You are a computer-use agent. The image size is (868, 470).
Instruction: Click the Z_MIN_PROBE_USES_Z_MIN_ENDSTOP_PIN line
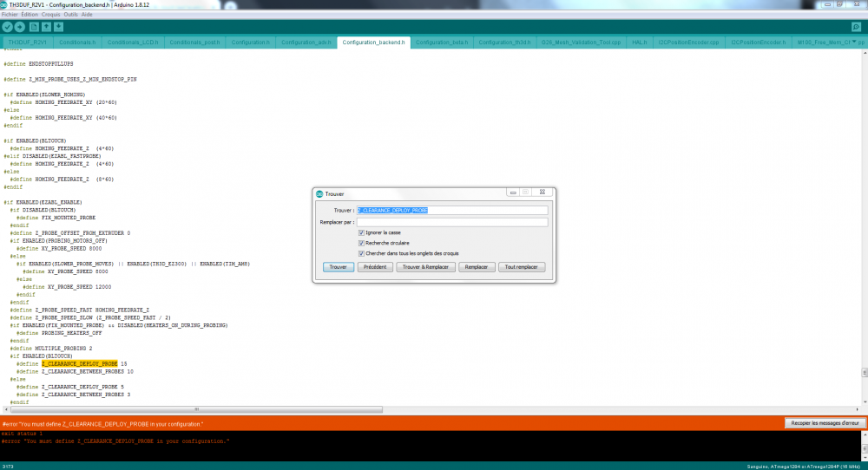point(70,80)
